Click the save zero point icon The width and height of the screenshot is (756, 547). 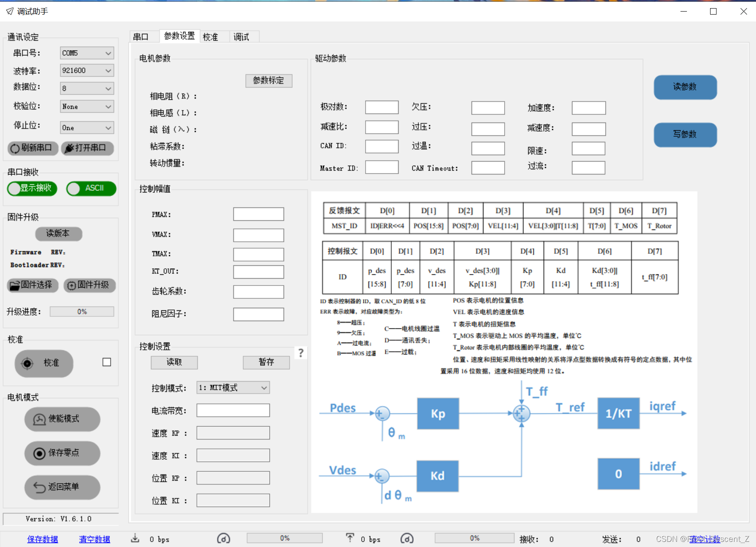[39, 454]
